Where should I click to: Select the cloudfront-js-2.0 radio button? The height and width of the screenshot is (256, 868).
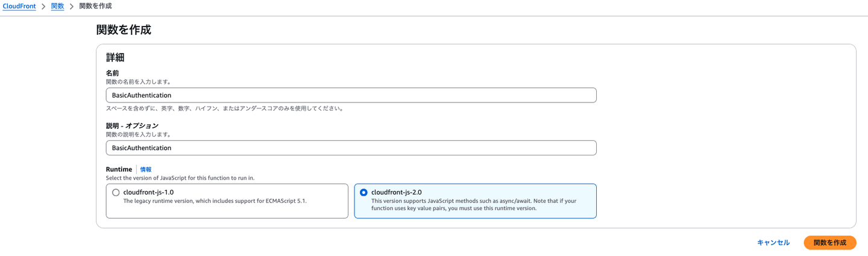[363, 193]
